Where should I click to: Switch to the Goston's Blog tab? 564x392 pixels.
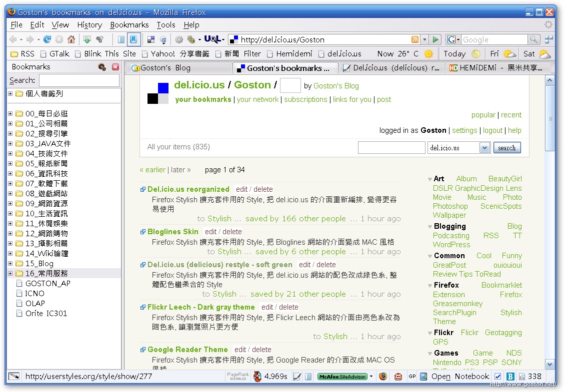179,68
